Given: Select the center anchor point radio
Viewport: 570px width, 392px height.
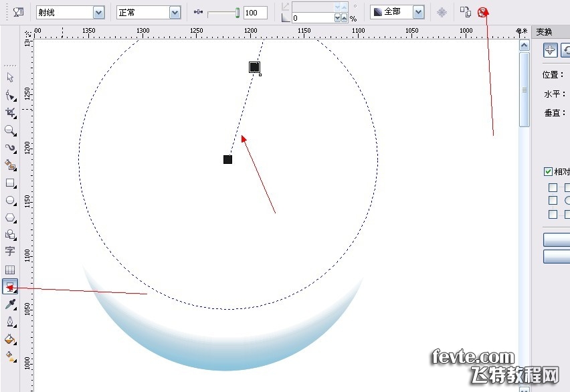Looking at the screenshot, I should [x=567, y=201].
